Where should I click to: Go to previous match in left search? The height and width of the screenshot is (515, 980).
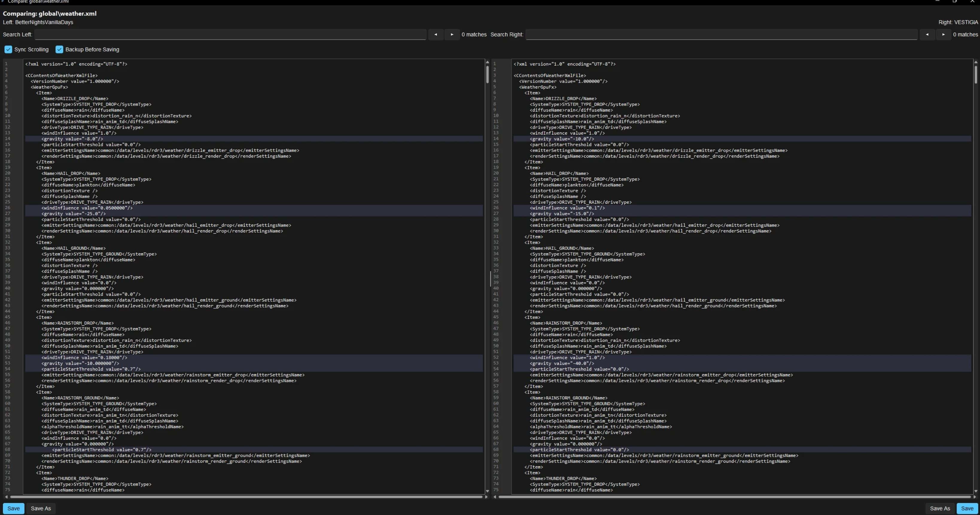[x=436, y=34]
